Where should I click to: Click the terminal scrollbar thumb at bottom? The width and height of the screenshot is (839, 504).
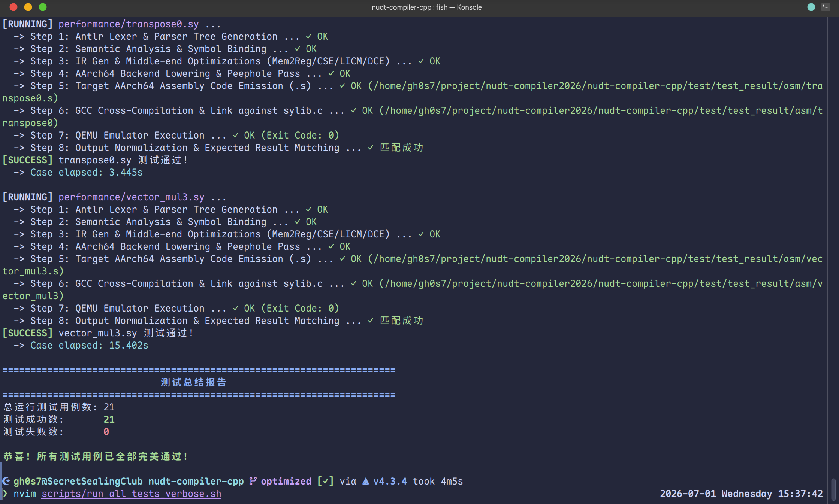(x=833, y=489)
